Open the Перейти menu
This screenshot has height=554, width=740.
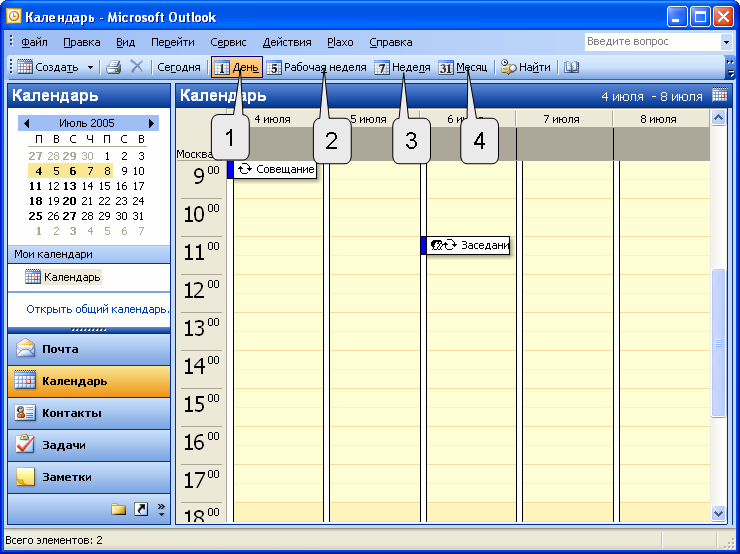[173, 42]
